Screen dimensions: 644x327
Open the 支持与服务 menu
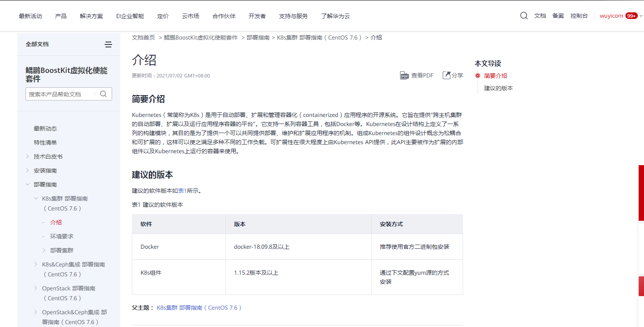(293, 16)
